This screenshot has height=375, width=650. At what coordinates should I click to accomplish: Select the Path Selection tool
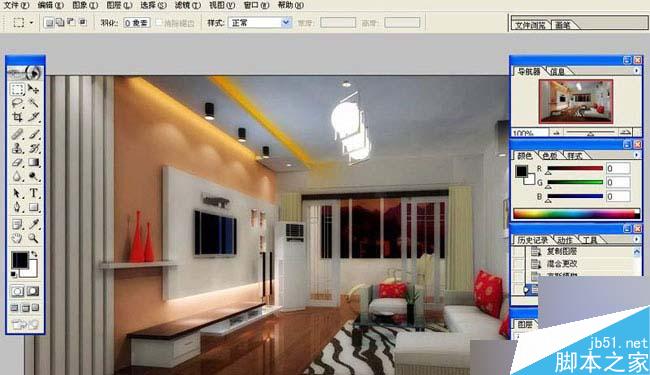click(17, 193)
